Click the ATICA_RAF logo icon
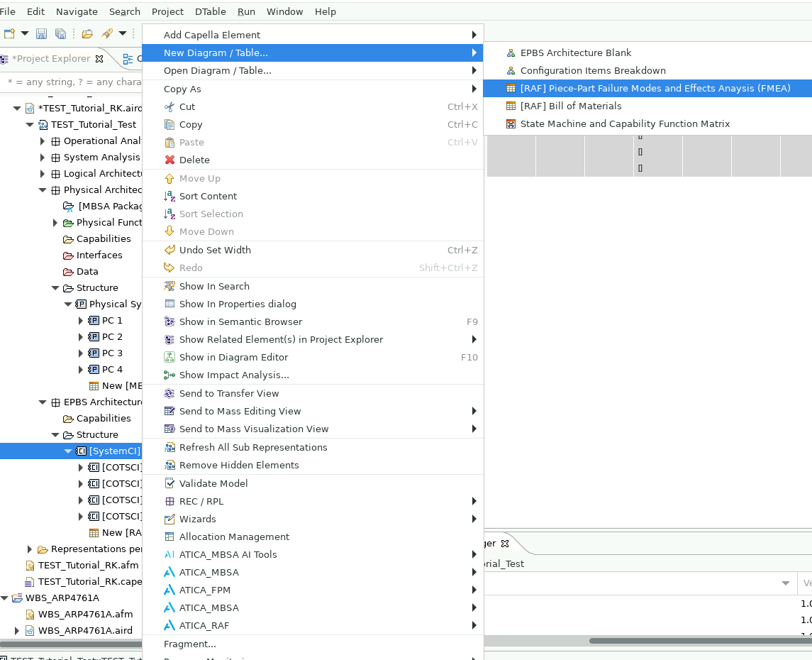 coord(169,626)
